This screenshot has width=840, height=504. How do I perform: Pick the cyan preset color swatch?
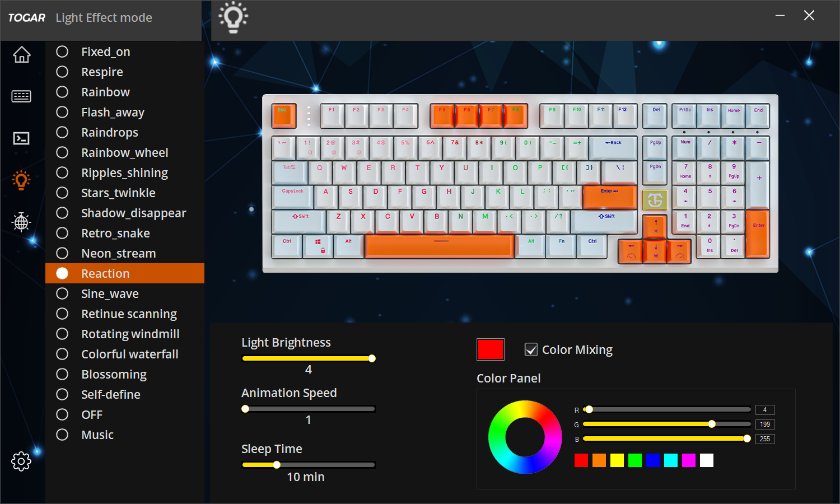[x=671, y=460]
